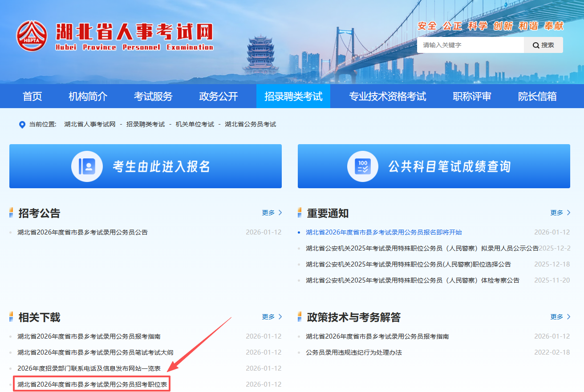Click the location pin icon in breadcrumb
This screenshot has height=392, width=584.
[22, 125]
